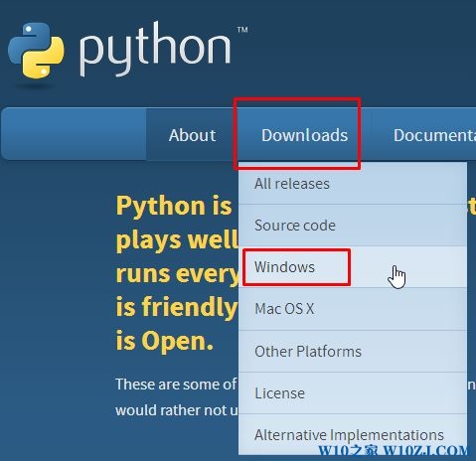The width and height of the screenshot is (476, 461).
Task: Click the python wordmark text
Action: [155, 49]
